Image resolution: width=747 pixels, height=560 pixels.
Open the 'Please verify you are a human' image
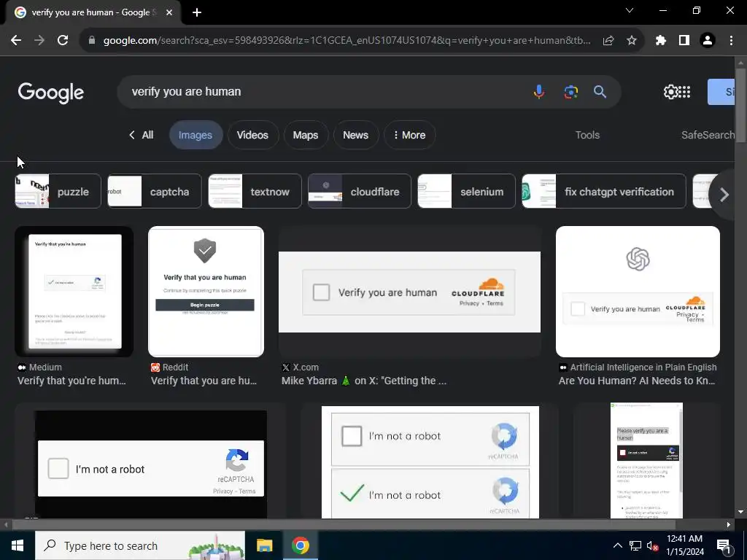(x=646, y=461)
